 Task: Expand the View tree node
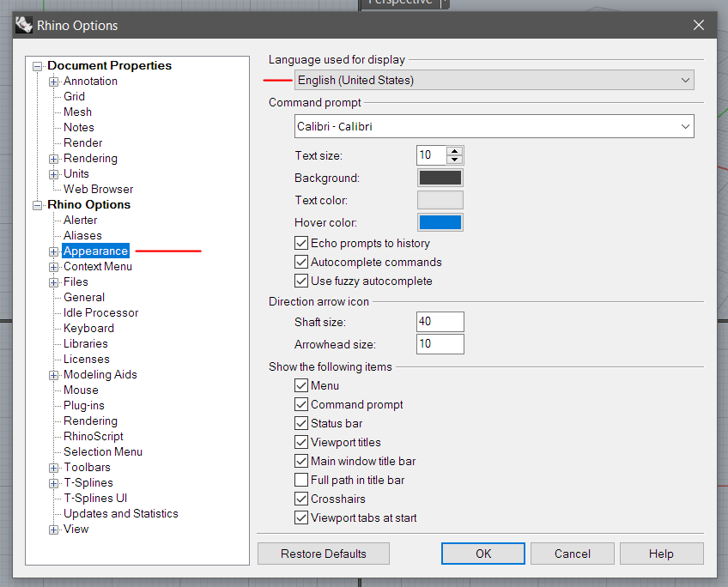[x=54, y=530]
